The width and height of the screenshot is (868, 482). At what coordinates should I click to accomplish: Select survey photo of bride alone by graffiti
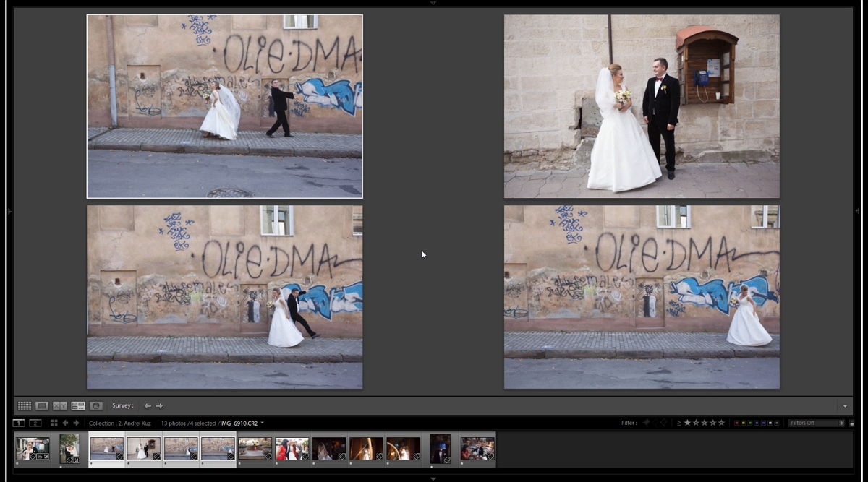coord(642,297)
